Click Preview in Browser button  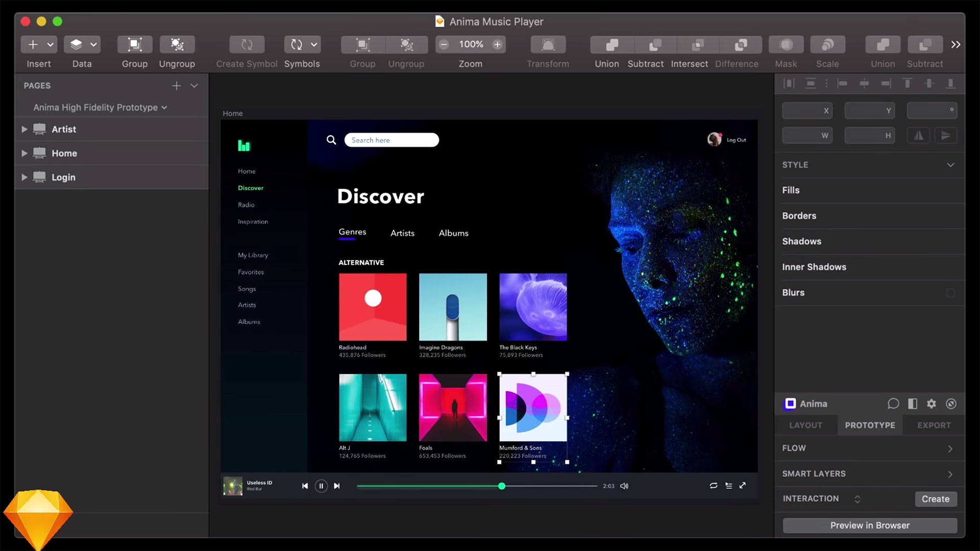point(869,525)
